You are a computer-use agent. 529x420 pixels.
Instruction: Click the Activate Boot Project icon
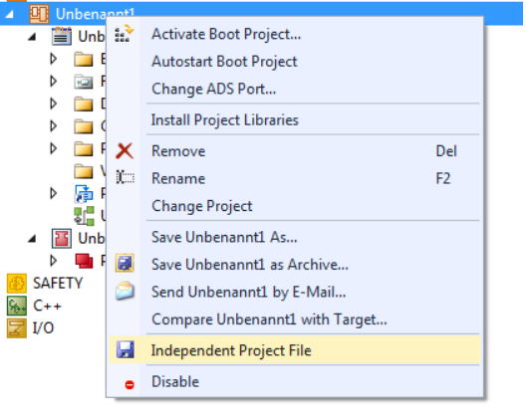click(125, 34)
